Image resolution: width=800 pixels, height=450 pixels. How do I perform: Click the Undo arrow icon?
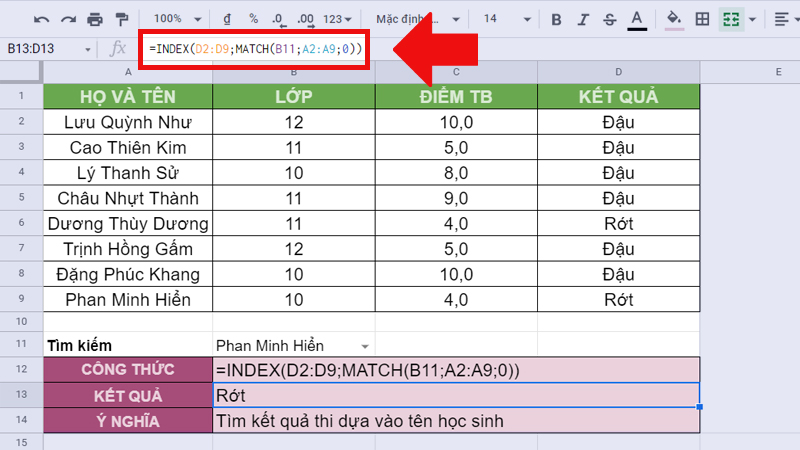pyautogui.click(x=41, y=19)
